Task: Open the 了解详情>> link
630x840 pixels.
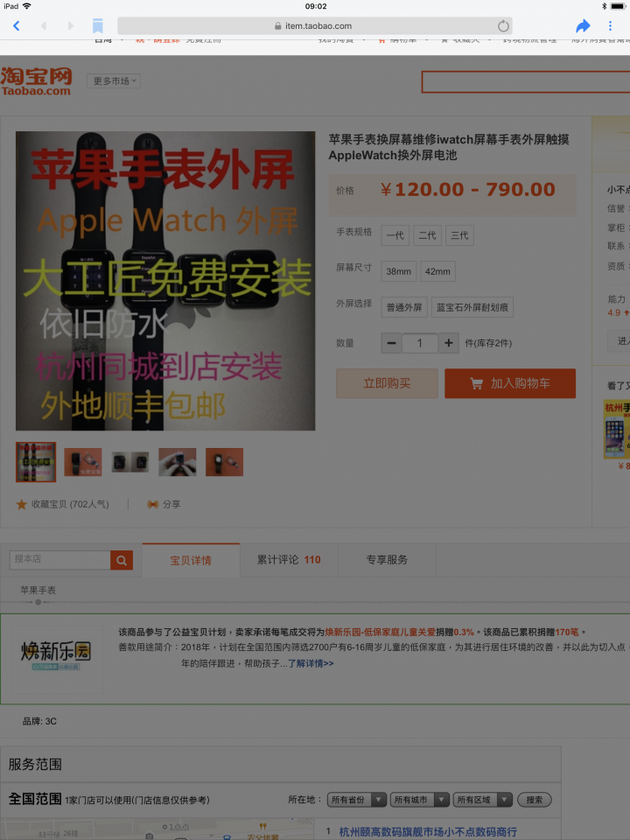Action: pos(311,663)
